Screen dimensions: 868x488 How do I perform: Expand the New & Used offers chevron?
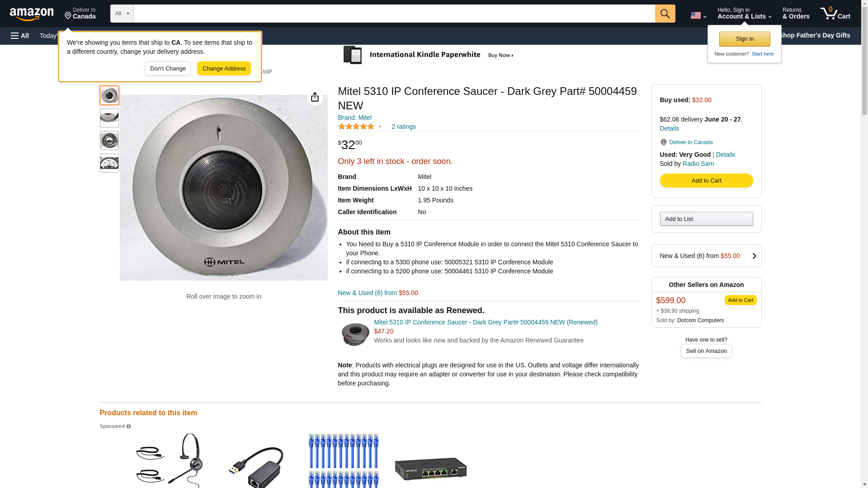point(754,256)
